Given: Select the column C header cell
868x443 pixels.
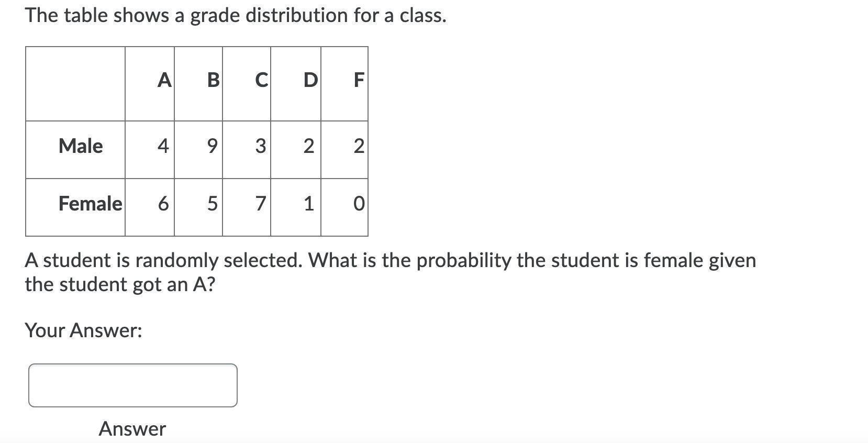Looking at the screenshot, I should coord(247,84).
